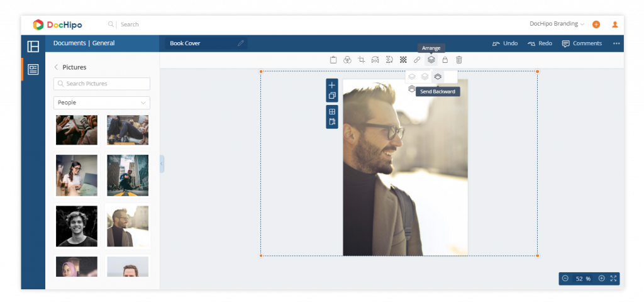Open the DocHipo Branding dropdown
Screen dimensions: 644x305
point(557,25)
